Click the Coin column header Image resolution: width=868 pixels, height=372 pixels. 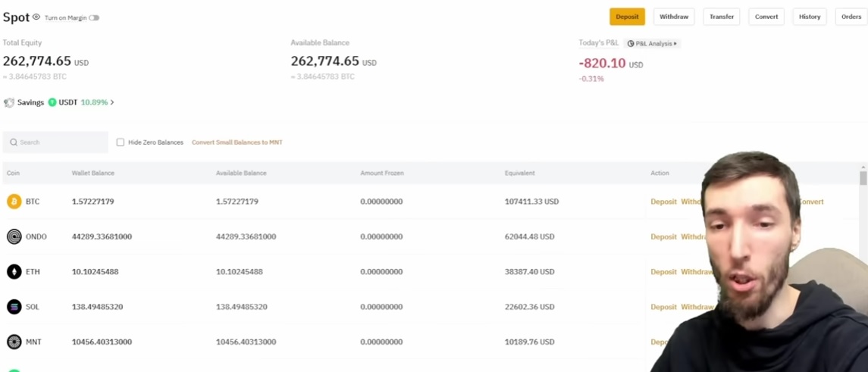[x=13, y=173]
